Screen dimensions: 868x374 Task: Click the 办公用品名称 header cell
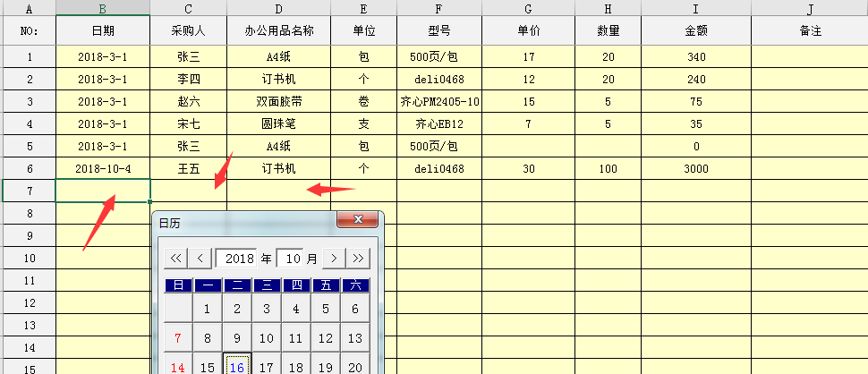[x=279, y=31]
